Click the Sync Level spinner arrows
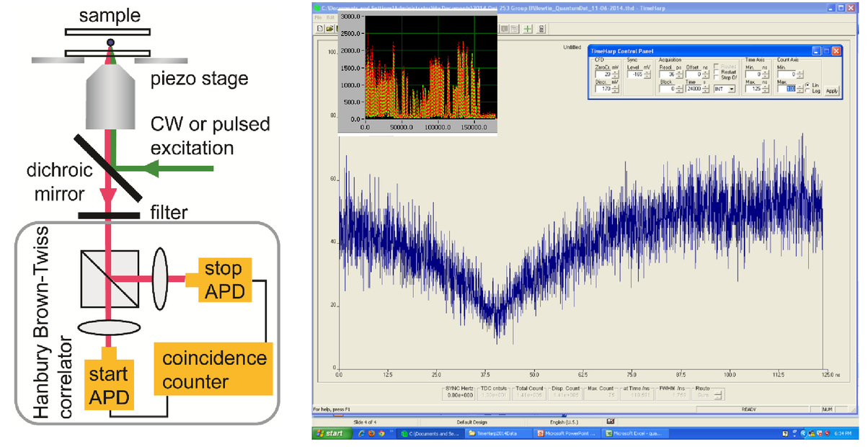 coord(647,74)
